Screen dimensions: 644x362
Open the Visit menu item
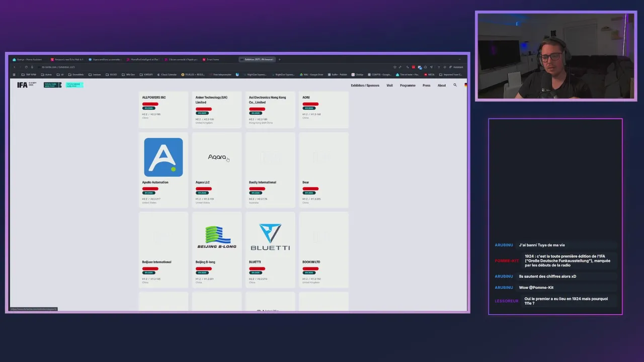[x=389, y=85]
